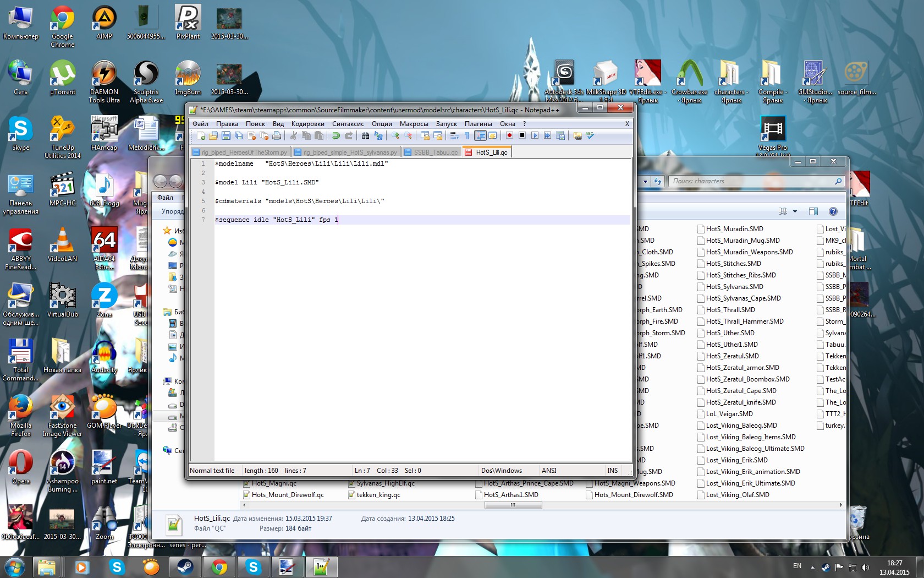Toggle synchronized vertical scrolling
This screenshot has height=578, width=924.
click(425, 135)
